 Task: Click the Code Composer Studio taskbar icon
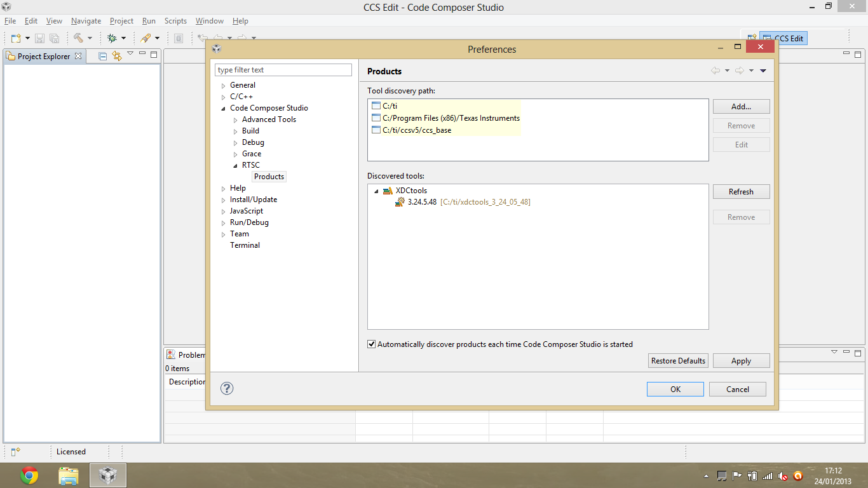click(x=108, y=475)
